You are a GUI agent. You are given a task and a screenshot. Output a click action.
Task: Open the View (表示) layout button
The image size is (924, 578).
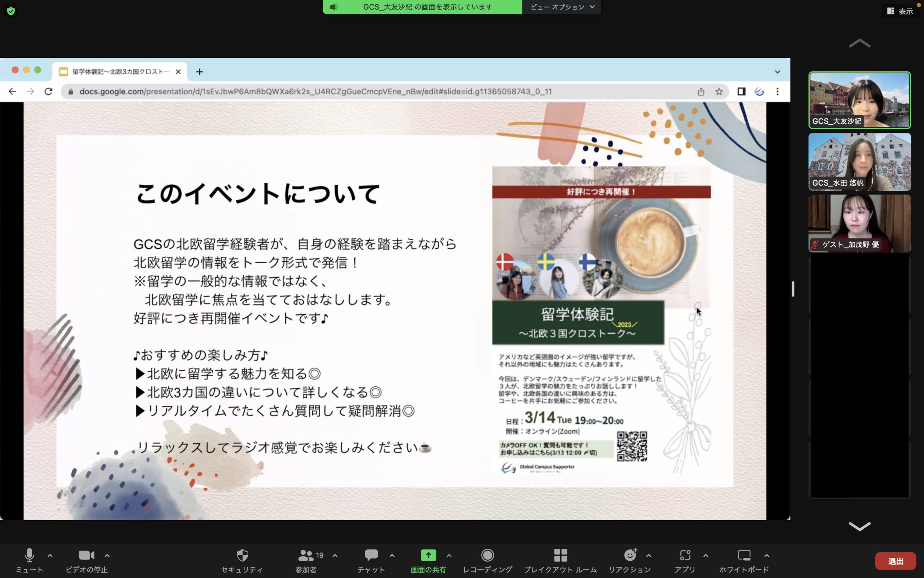[899, 11]
